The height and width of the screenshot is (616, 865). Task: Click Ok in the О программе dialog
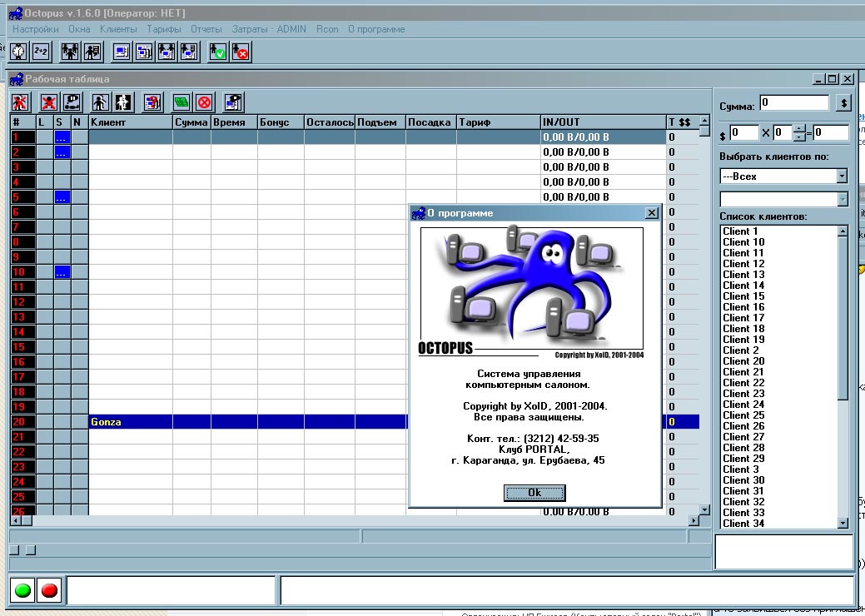pos(534,492)
